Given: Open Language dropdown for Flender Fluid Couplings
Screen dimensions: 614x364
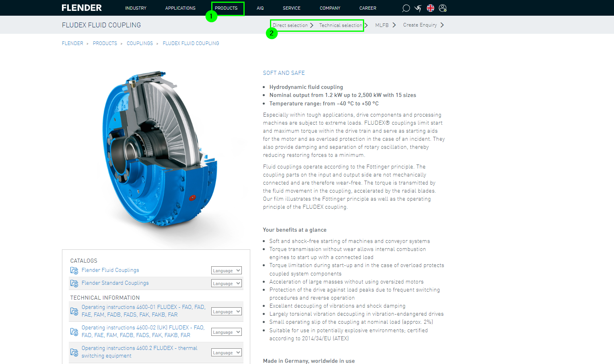Looking at the screenshot, I should (227, 270).
